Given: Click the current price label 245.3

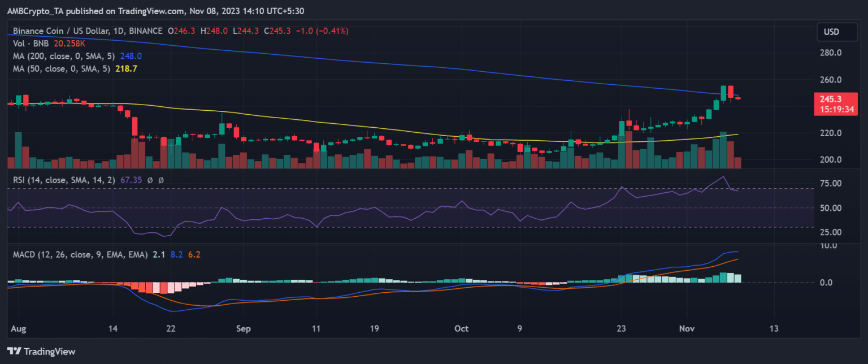Looking at the screenshot, I should tap(831, 98).
